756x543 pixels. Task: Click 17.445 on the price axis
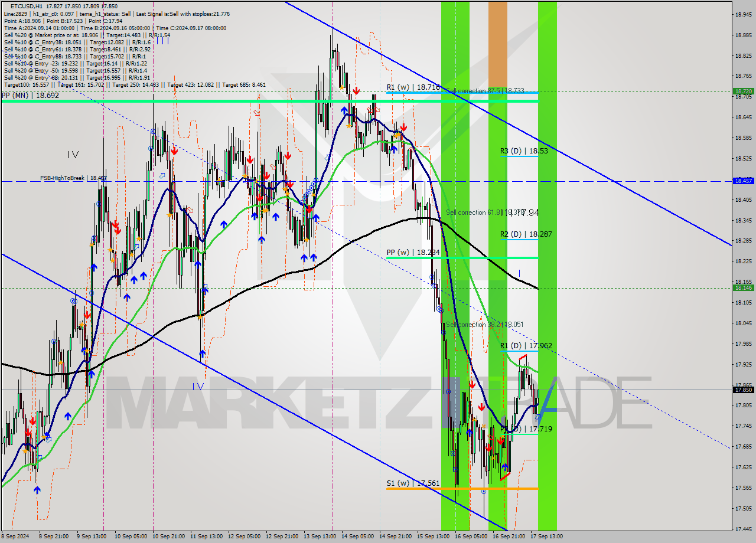pyautogui.click(x=743, y=529)
